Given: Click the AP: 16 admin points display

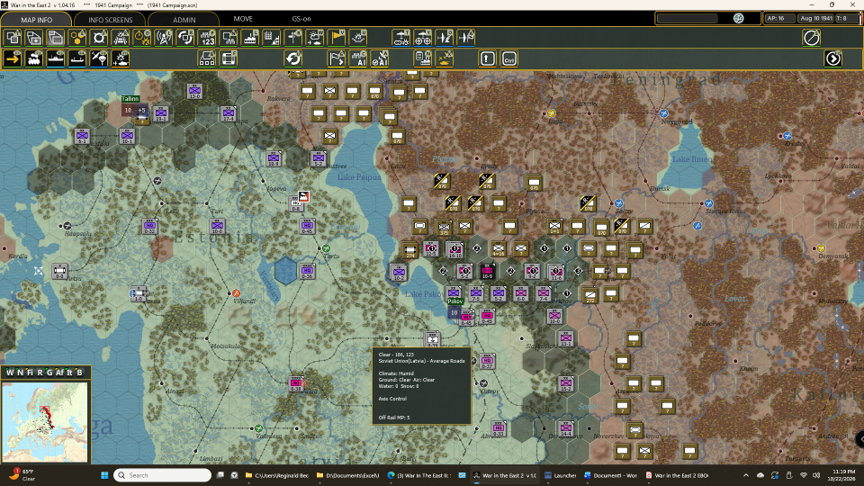Looking at the screenshot, I should tap(778, 18).
